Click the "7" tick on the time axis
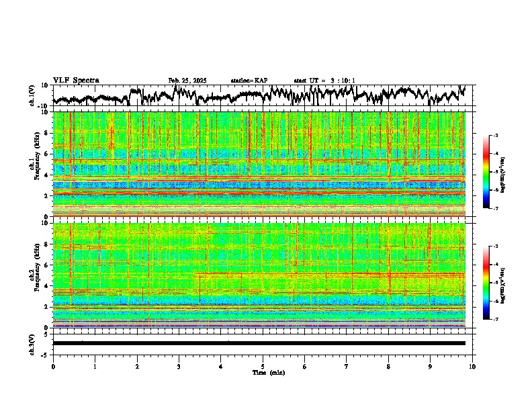The height and width of the screenshot is (411, 532). (347, 367)
